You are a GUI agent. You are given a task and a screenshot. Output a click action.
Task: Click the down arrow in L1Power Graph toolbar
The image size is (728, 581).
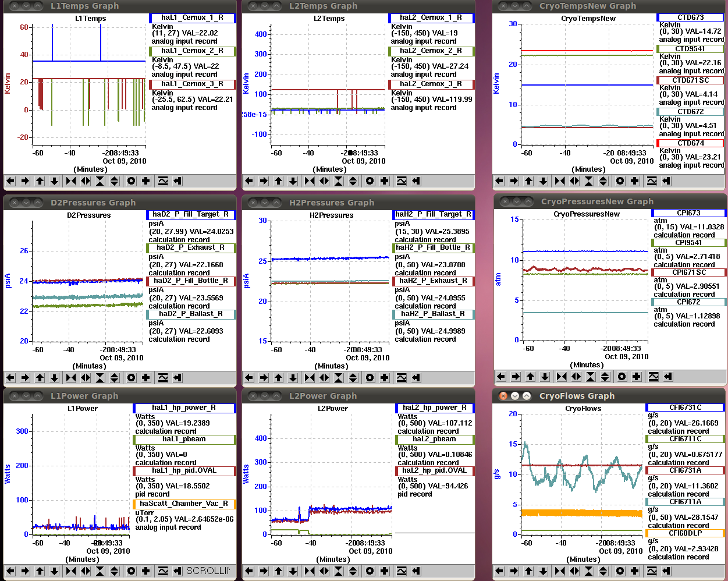(x=54, y=571)
